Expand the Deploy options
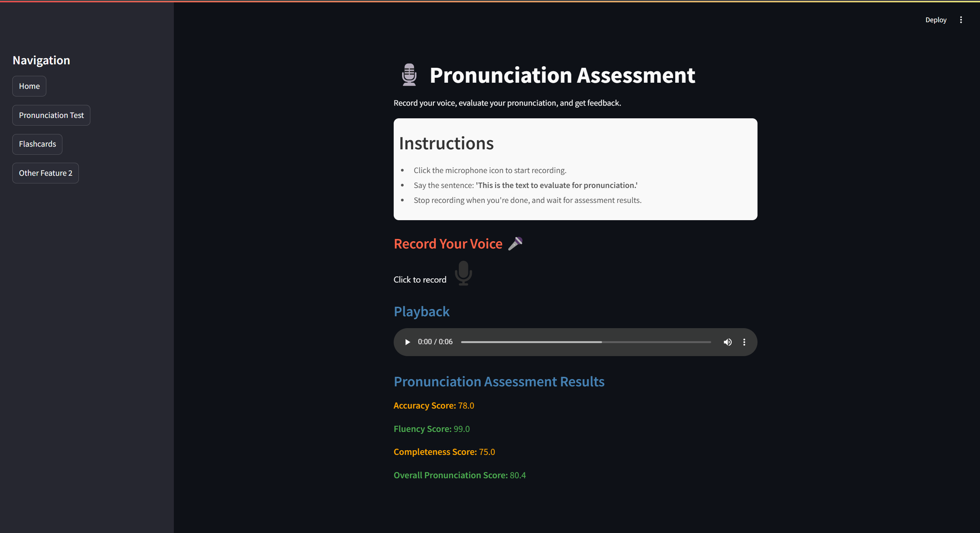This screenshot has height=533, width=980. pos(936,20)
